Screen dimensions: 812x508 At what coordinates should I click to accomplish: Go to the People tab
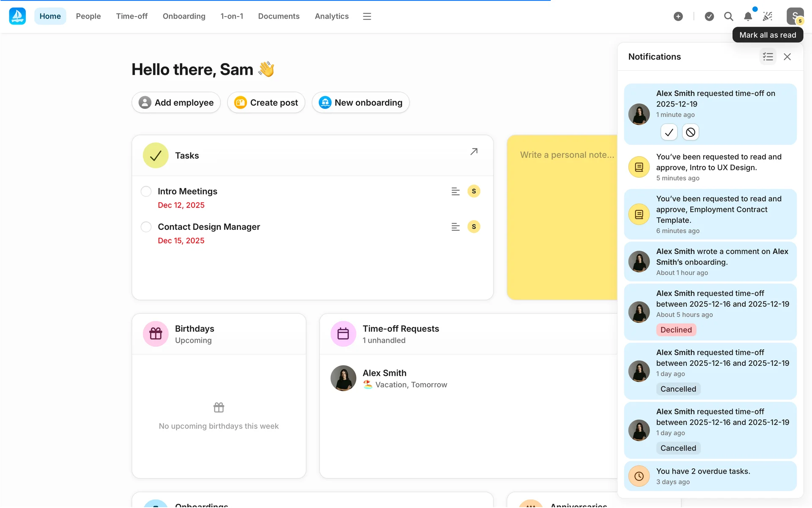coord(88,17)
